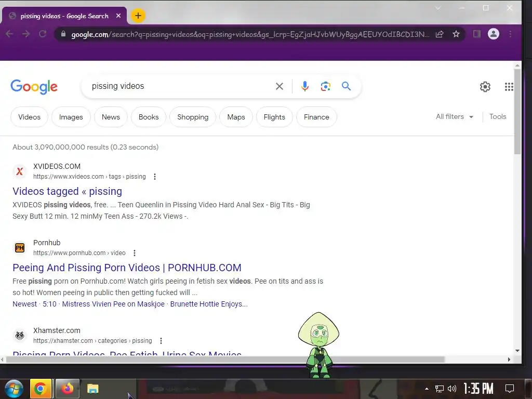Switch to the Flights filter
The width and height of the screenshot is (532, 399).
pos(274,117)
